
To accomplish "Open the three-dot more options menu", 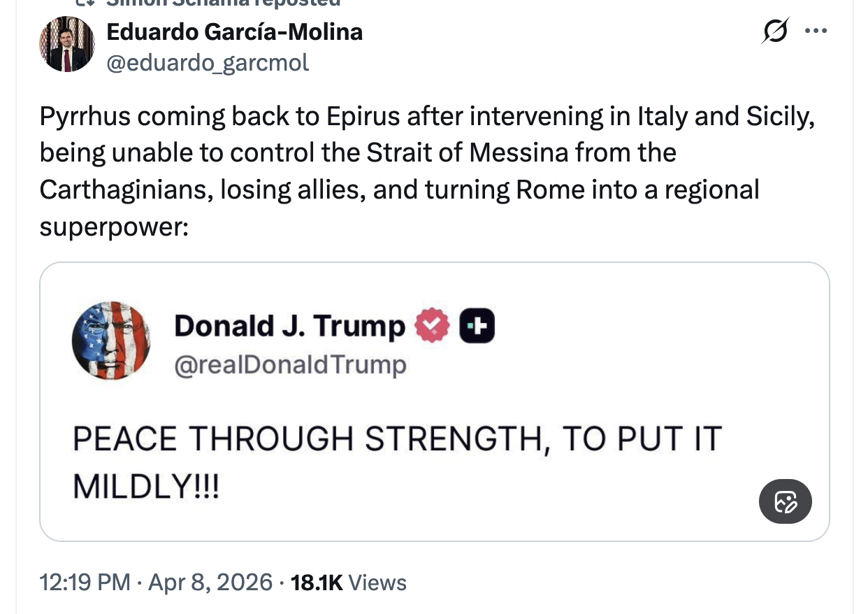I will click(x=816, y=31).
